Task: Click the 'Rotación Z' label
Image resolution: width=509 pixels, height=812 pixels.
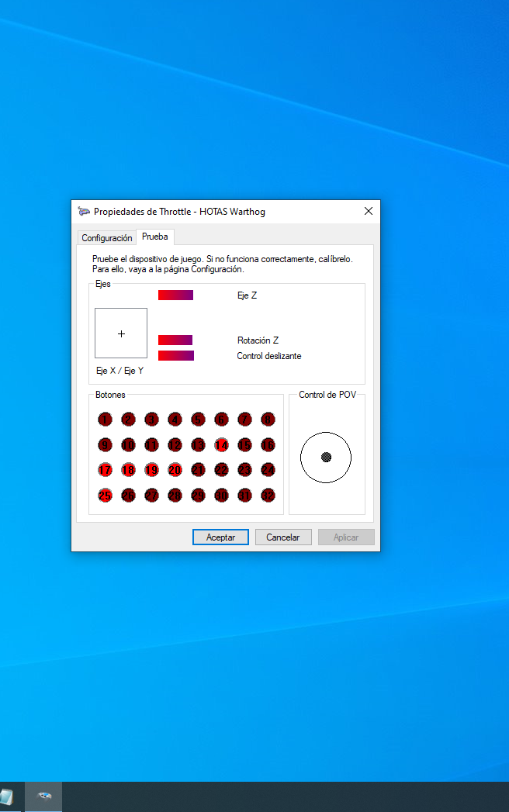Action: 258,340
